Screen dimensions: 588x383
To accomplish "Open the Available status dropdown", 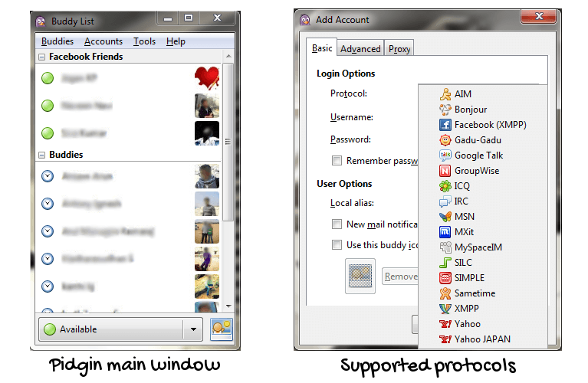I will (x=193, y=329).
